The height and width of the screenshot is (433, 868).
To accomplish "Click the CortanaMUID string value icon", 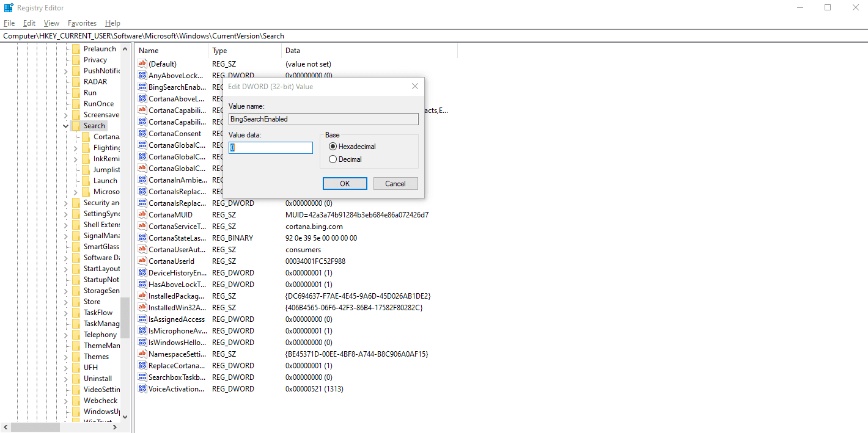I will (x=141, y=214).
